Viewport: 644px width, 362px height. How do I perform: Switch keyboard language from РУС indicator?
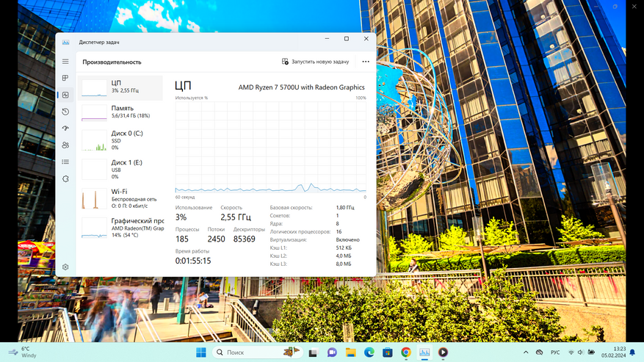click(555, 352)
